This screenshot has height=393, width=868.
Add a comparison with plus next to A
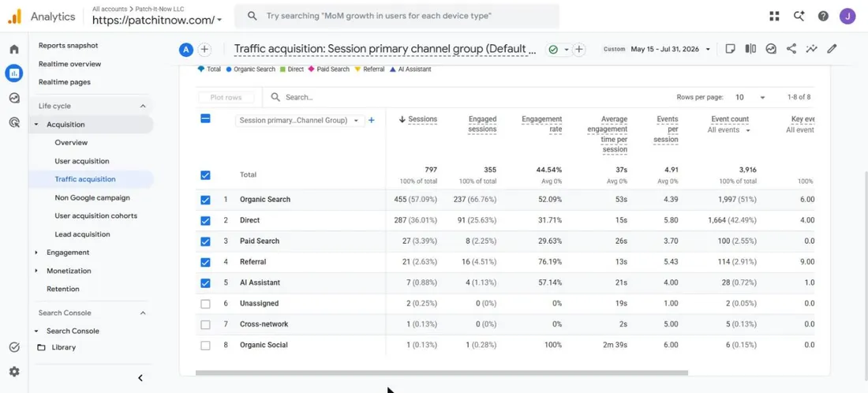(205, 49)
